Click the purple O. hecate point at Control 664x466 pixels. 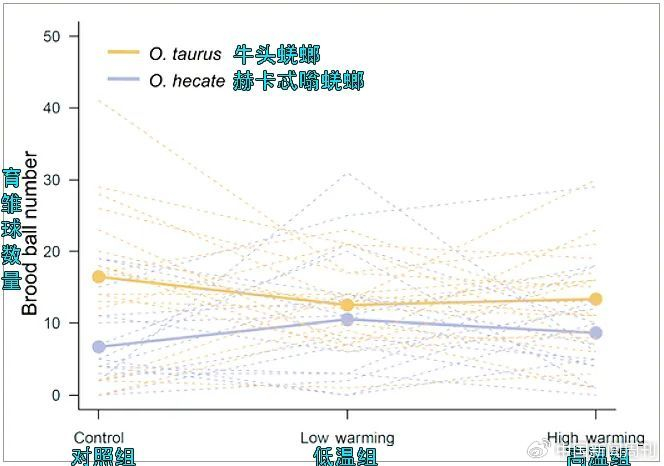99,347
